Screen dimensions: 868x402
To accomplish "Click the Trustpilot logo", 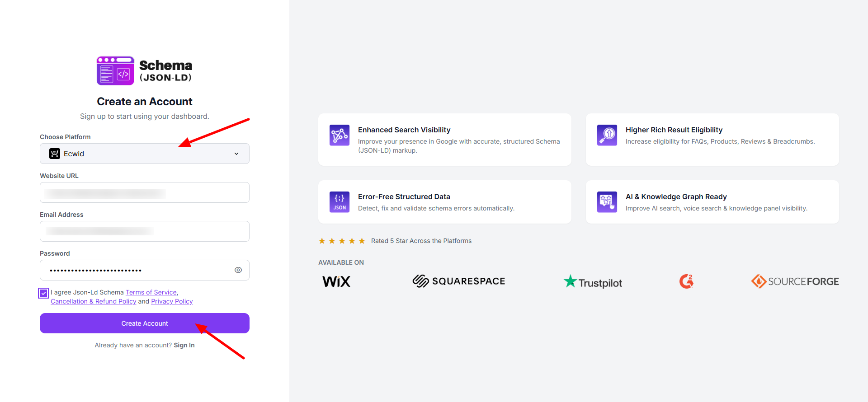I will 593,282.
